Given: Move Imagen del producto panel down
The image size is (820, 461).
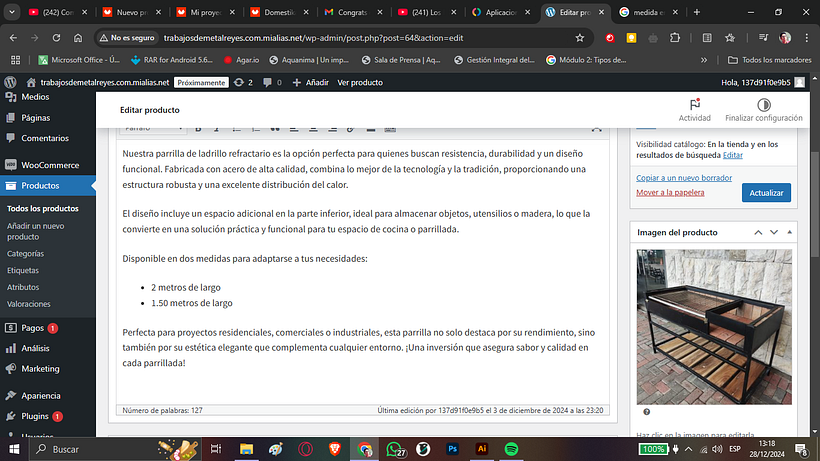Looking at the screenshot, I should (x=773, y=232).
